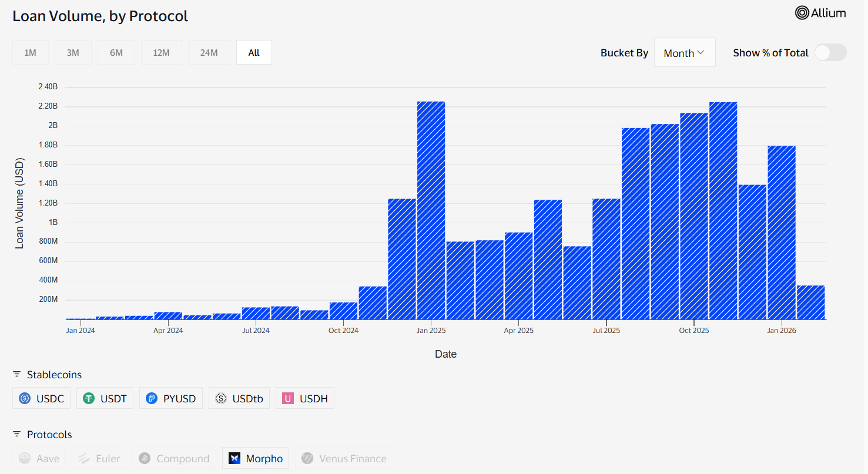Click the Allium logo
Screen dimensions: 868x474
(x=820, y=12)
